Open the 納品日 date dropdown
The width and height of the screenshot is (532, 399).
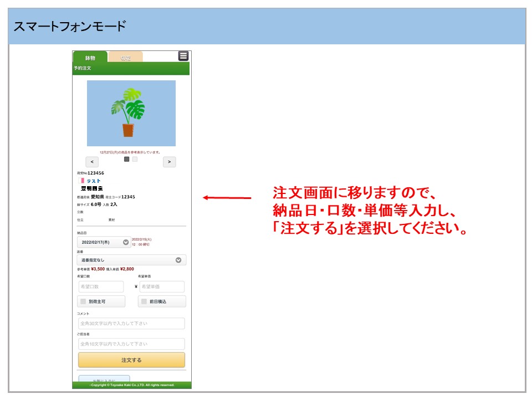point(104,242)
